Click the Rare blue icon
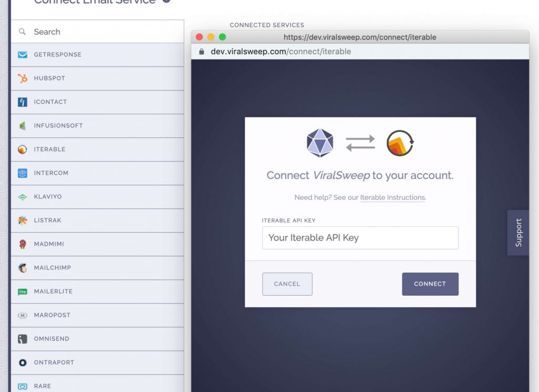Image resolution: width=539 pixels, height=392 pixels. point(22,387)
